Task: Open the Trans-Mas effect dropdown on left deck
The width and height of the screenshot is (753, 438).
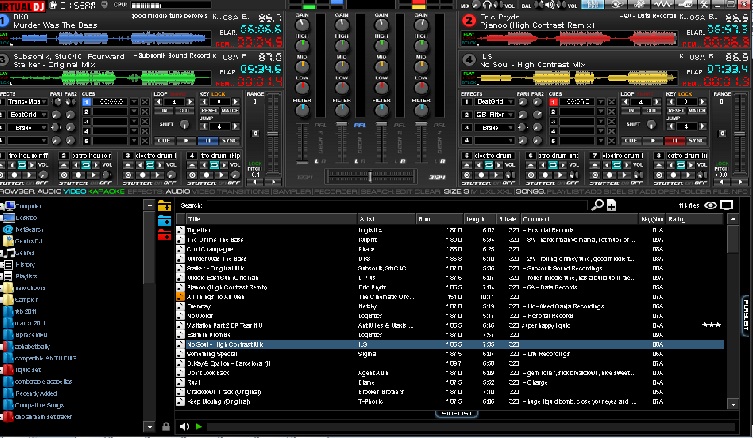Action: [26, 102]
